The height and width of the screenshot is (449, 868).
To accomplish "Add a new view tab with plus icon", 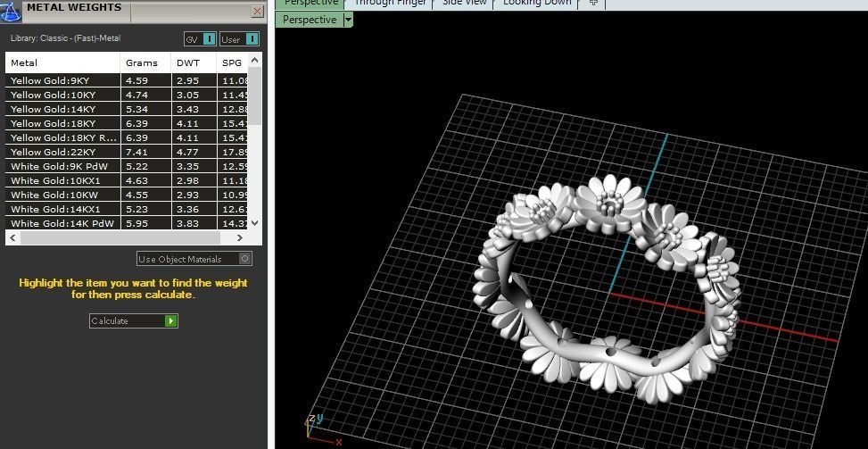I will pos(593,4).
